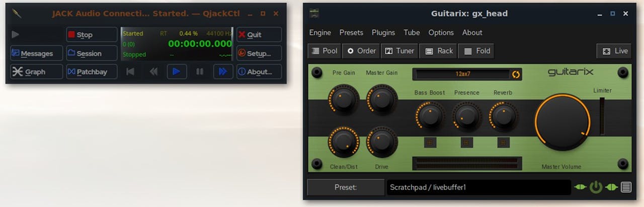Viewport: 644px width, 207px height.
Task: Click the green jack icon right of power
Action: pos(612,187)
